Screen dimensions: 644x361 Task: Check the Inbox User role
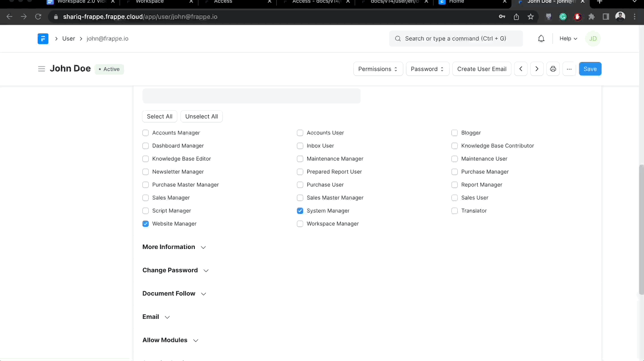[300, 146]
